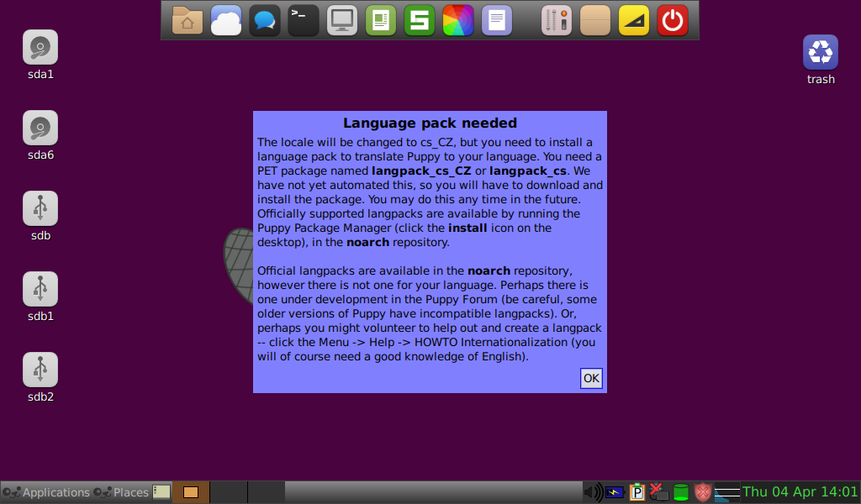Click the firewall shield tray icon
The image size is (861, 504).
(x=701, y=492)
